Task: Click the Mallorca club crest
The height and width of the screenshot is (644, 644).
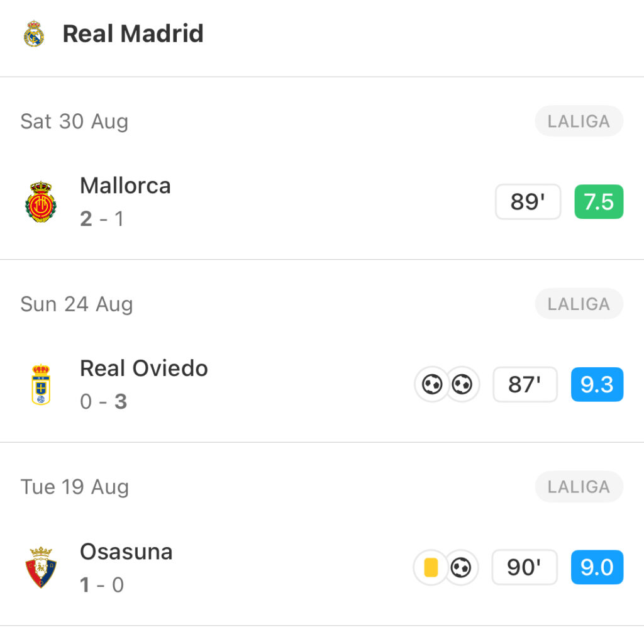Action: (x=41, y=202)
